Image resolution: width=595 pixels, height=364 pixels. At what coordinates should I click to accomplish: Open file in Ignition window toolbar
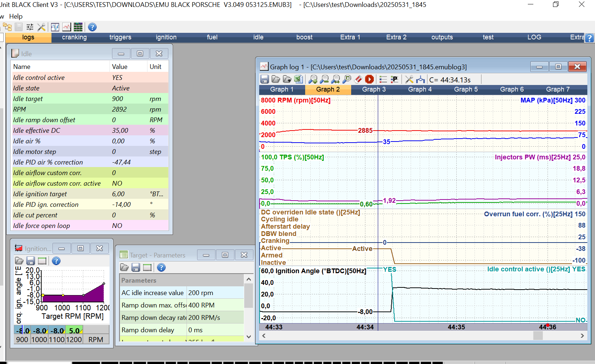tap(19, 261)
